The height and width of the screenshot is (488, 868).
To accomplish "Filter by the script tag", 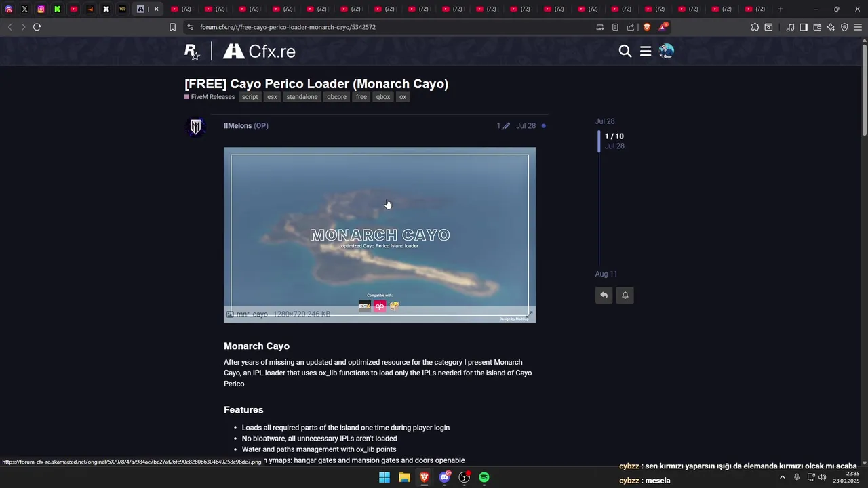I will (250, 97).
